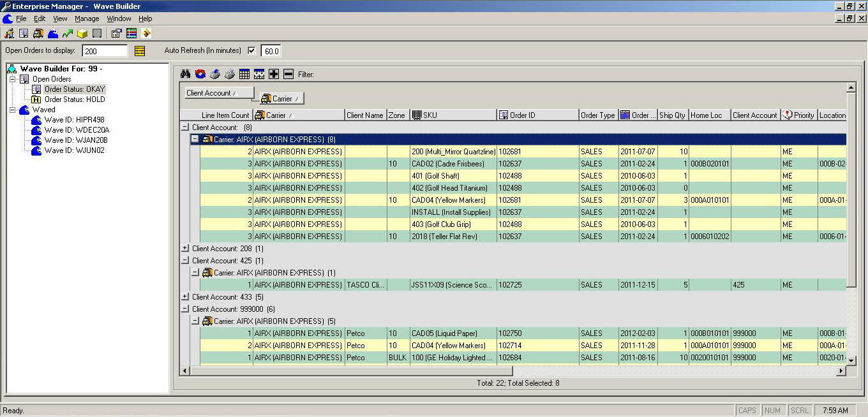The width and height of the screenshot is (868, 417).
Task: Select the Find binoculars icon above the grid
Action: 185,74
